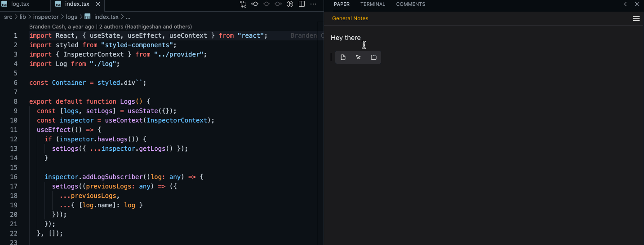Viewport: 644px width, 245px height.
Task: Click the '2 authors (Raathigeshan and others)' code lens
Action: point(146,26)
